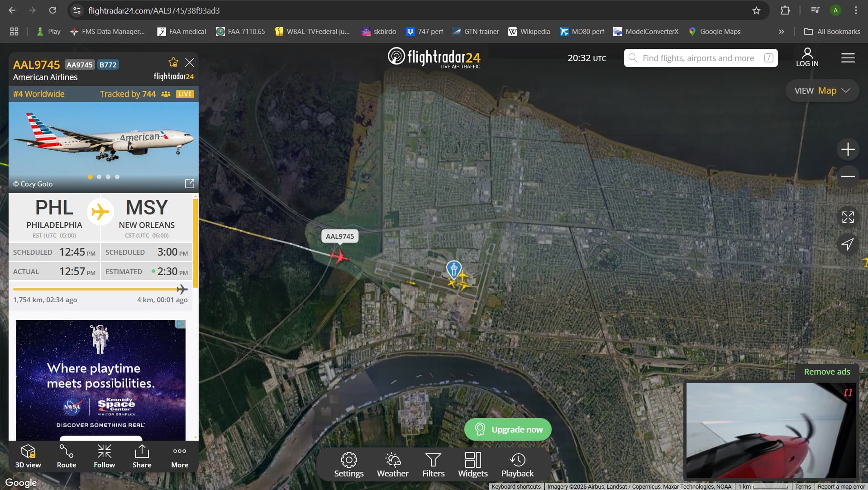Screen dimensions: 868x490
Task: Open the FMS Data Manager bookmark
Action: (107, 31)
